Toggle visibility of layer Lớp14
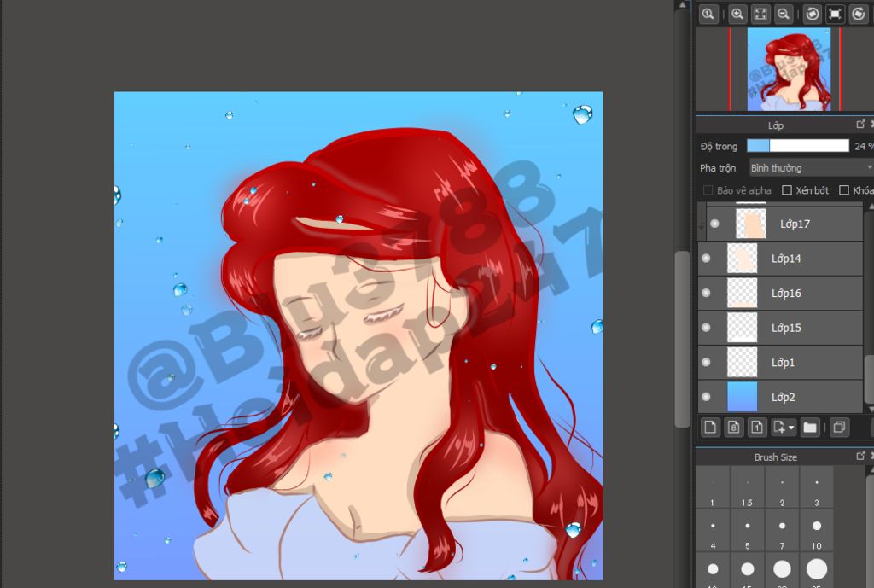 [x=706, y=259]
